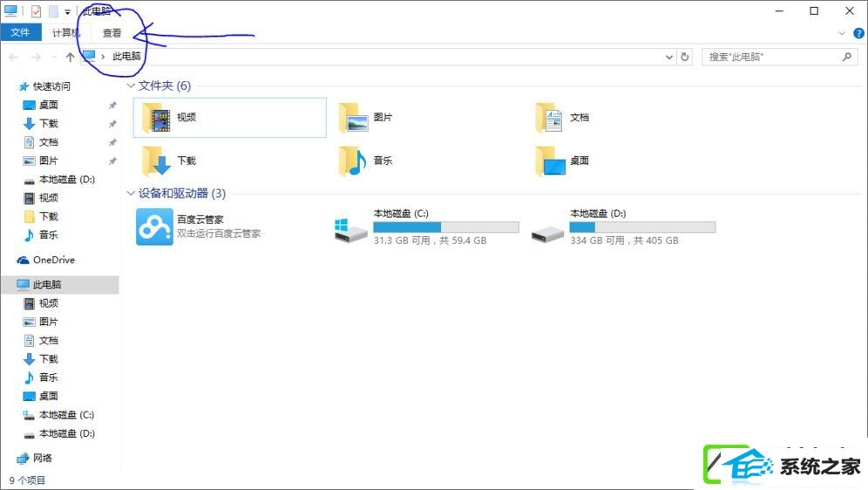Expand the ribbon with chevron
The width and height of the screenshot is (868, 490).
point(842,33)
